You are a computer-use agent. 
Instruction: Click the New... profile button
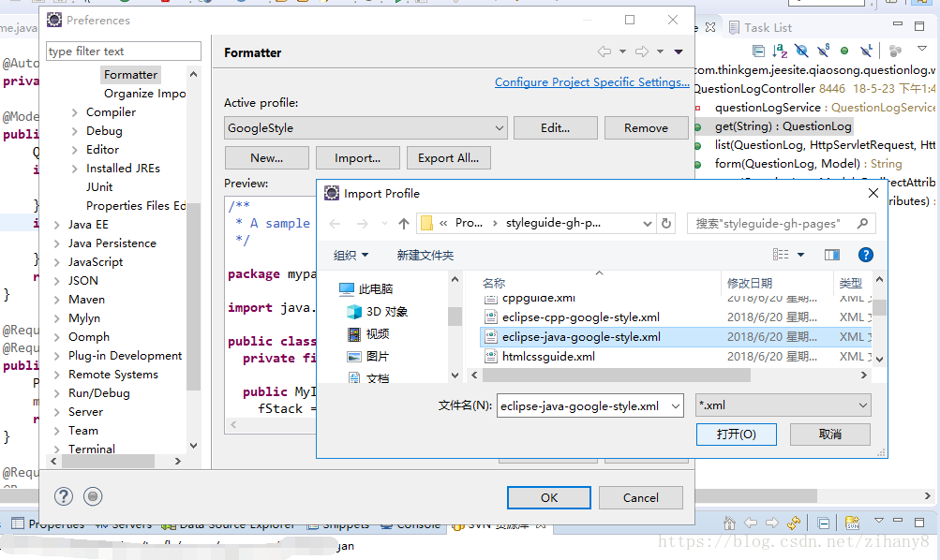tap(267, 158)
